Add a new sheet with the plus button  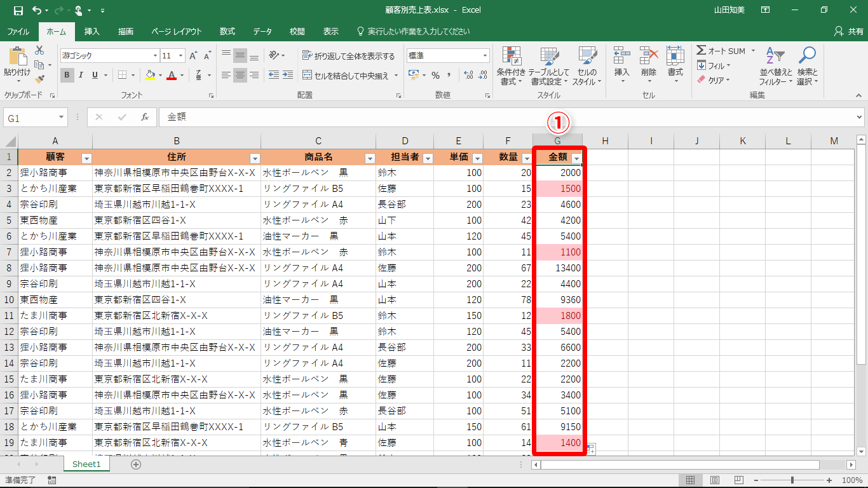135,464
